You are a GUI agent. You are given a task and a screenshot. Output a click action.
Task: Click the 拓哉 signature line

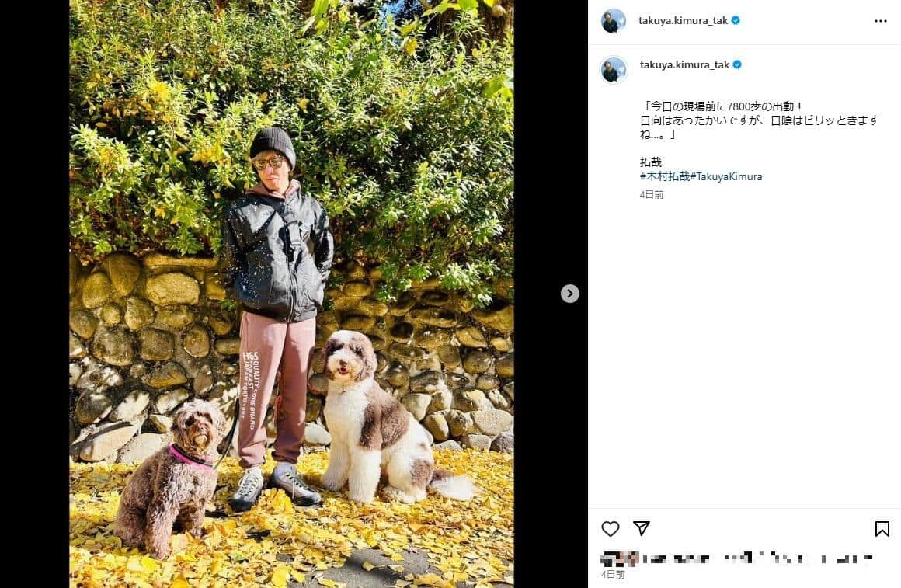point(651,162)
